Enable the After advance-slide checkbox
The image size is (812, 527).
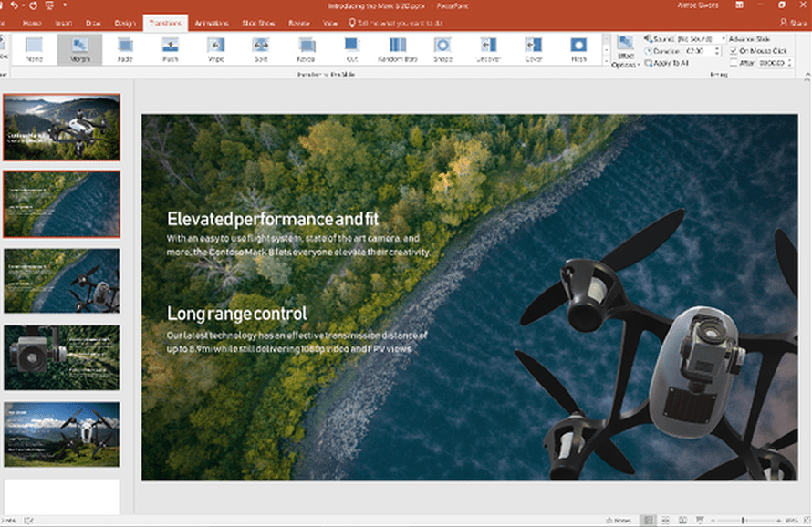(x=734, y=63)
